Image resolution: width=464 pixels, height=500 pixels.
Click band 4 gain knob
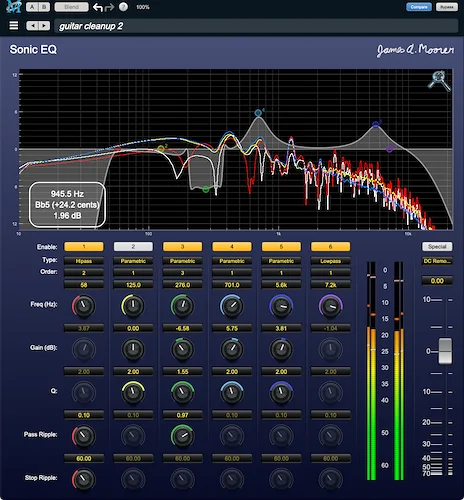click(x=232, y=349)
